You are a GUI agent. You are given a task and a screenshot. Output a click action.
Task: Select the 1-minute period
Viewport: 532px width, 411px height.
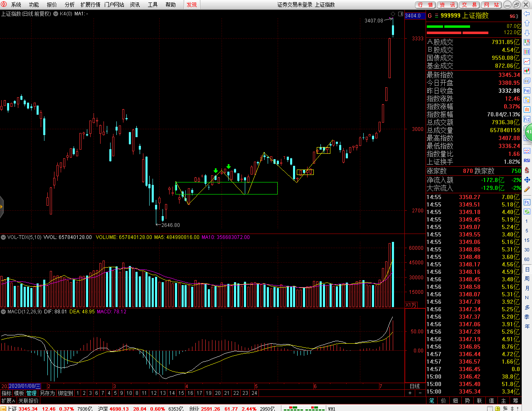[x=527, y=221]
